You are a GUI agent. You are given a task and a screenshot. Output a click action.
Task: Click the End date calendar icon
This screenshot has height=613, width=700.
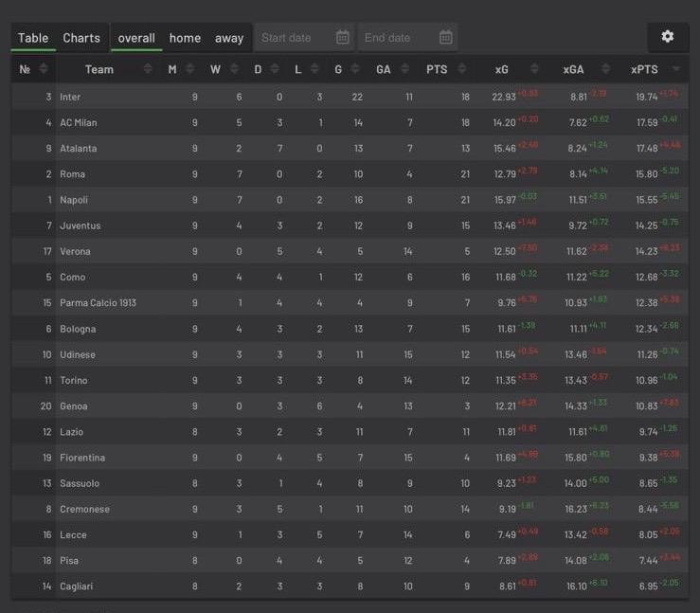pos(446,38)
